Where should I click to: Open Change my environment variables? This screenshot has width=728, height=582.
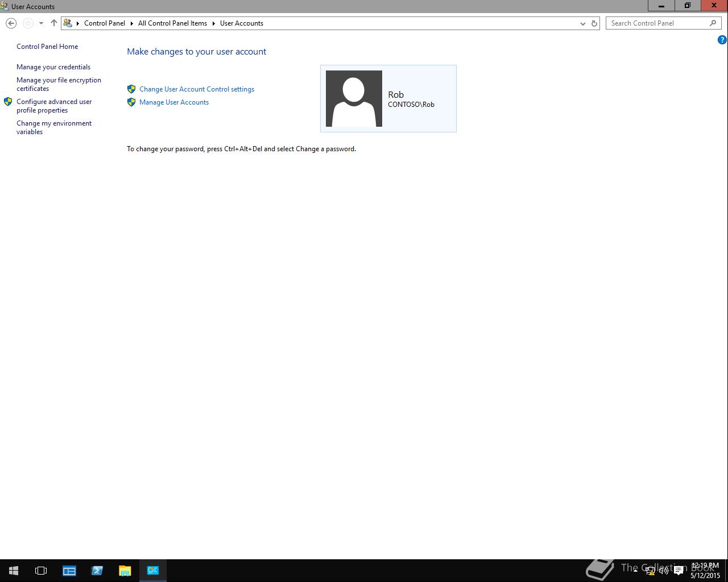point(54,127)
